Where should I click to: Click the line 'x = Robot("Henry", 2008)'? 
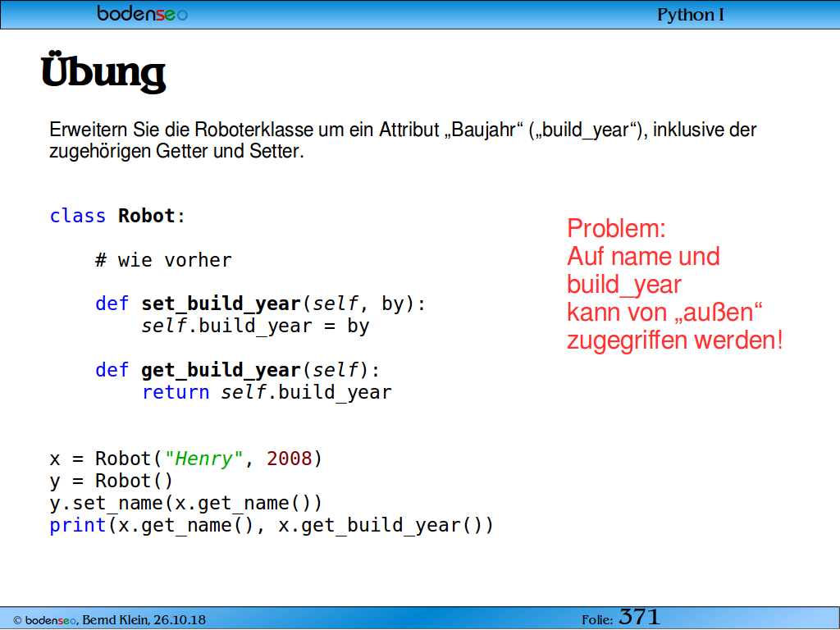click(186, 459)
